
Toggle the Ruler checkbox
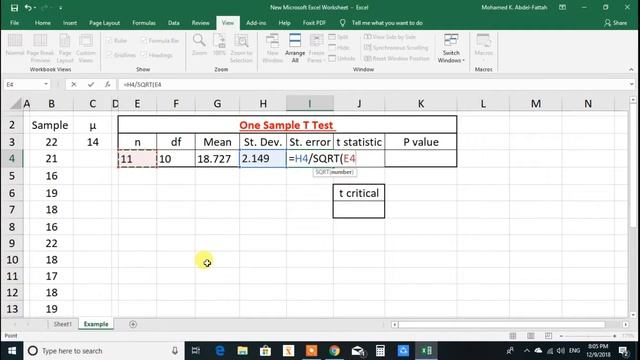(109, 40)
